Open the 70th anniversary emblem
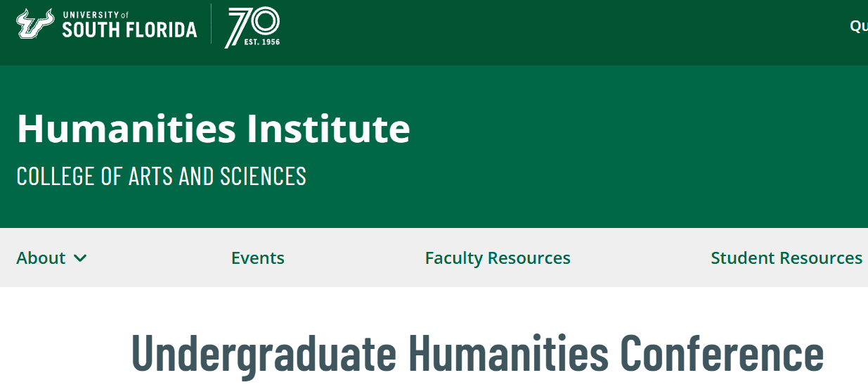Image resolution: width=868 pixels, height=387 pixels. [x=252, y=27]
